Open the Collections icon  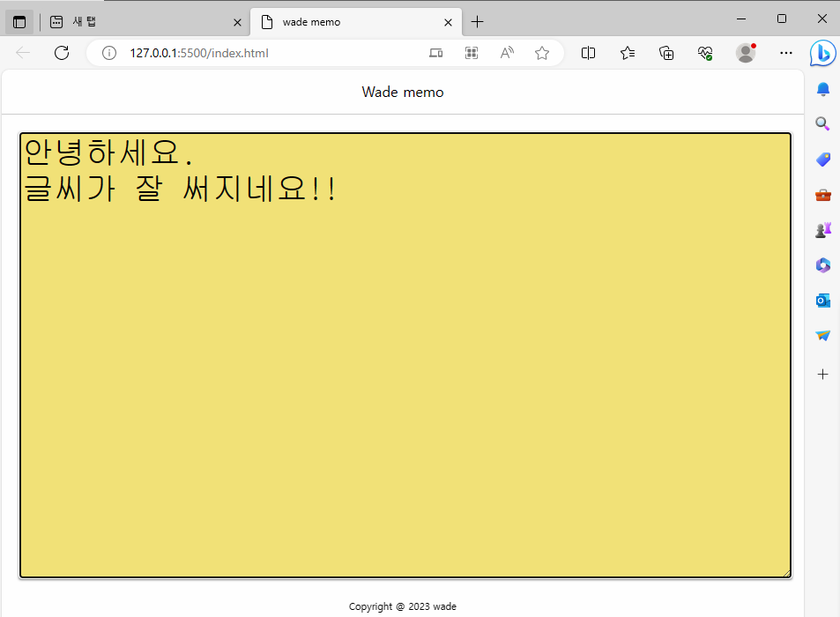point(666,53)
